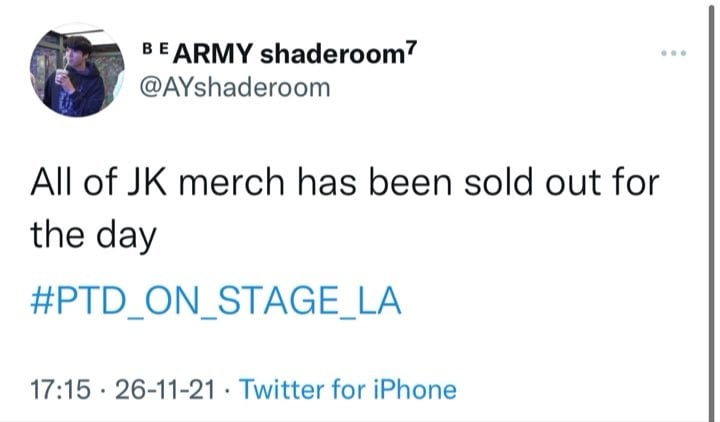This screenshot has width=720, height=422.
Task: Open the AYshaderoom circular profile picture
Action: [77, 70]
